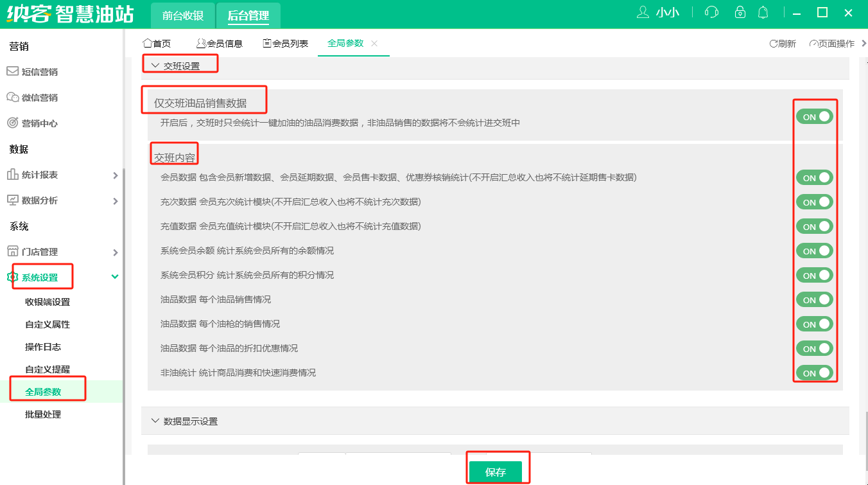Switch to the 会员列表 tab
This screenshot has height=485, width=868.
pyautogui.click(x=285, y=44)
